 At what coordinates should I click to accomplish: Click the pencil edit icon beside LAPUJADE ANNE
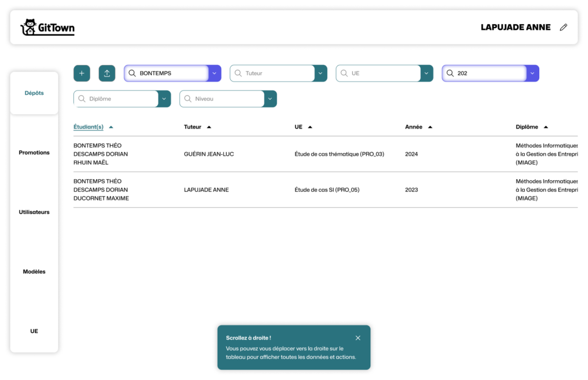[x=563, y=27]
